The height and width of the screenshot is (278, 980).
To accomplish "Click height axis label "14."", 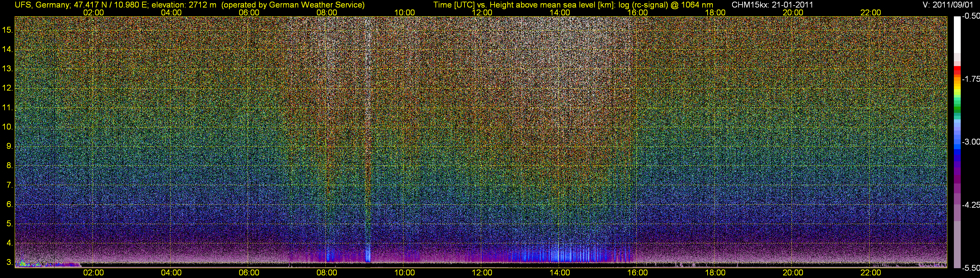I will tap(8, 49).
